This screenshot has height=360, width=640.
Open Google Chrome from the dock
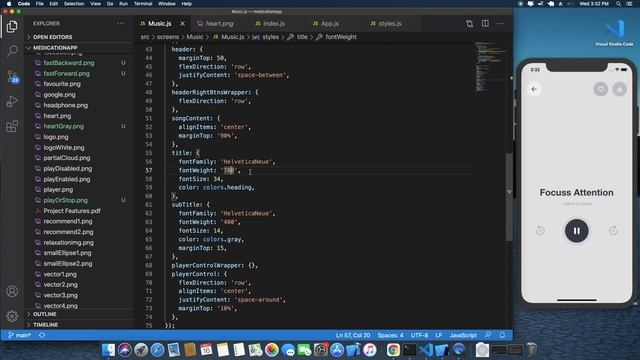tap(393, 350)
